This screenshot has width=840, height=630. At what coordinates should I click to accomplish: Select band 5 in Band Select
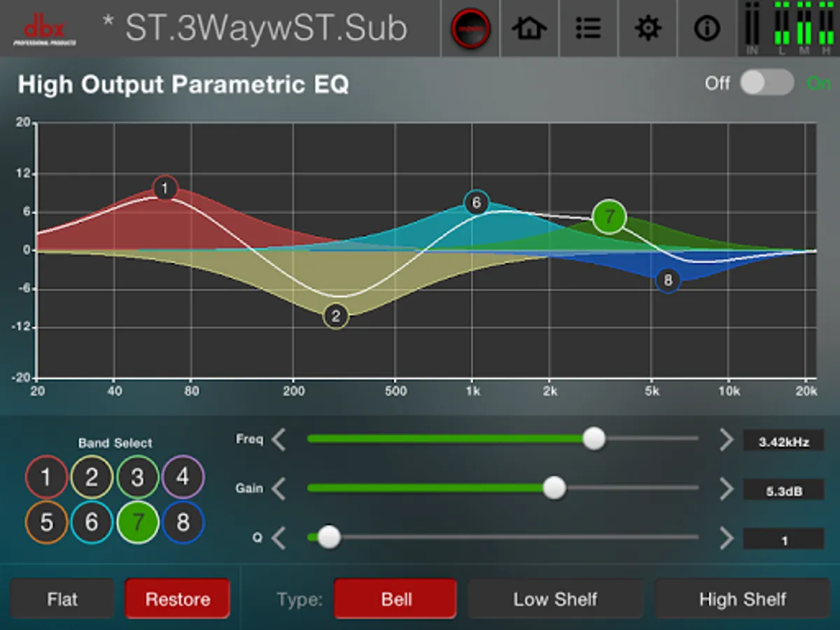point(46,523)
